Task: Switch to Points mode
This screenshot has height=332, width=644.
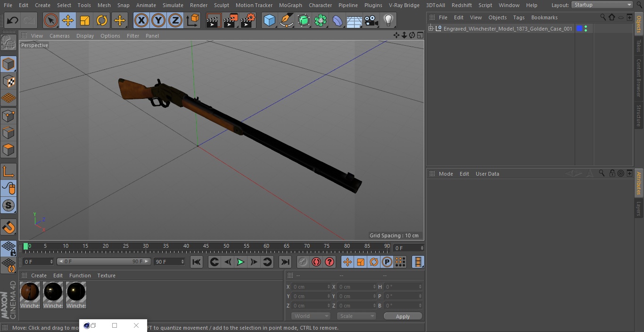Action: coord(8,115)
